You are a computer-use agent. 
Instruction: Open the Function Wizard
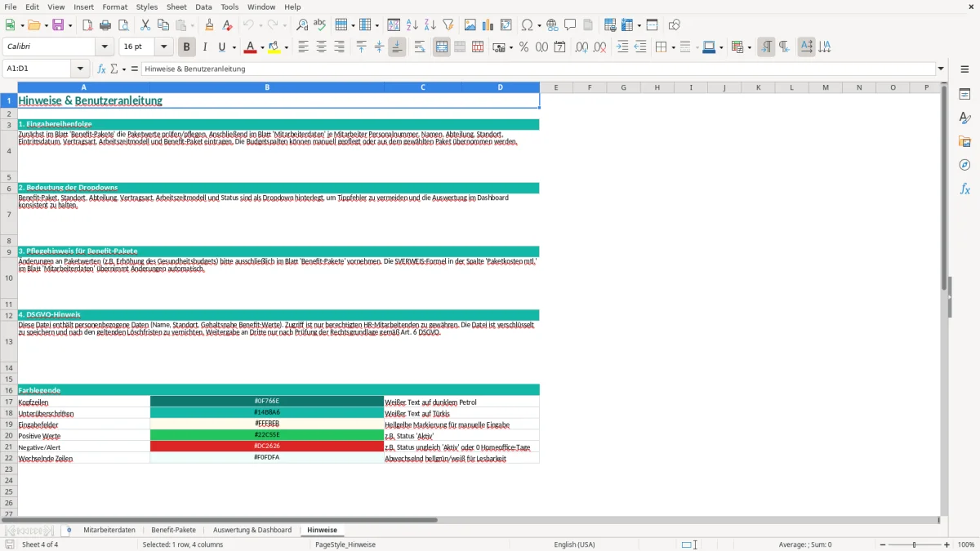tap(102, 69)
